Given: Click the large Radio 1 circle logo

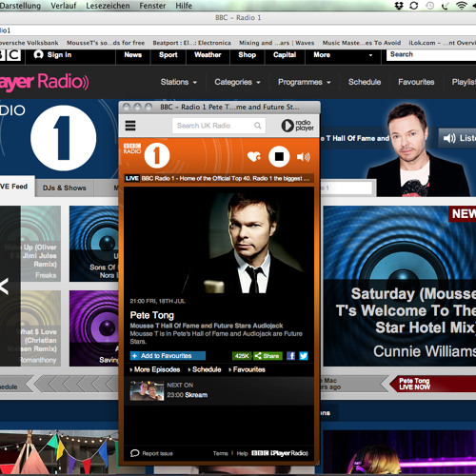Looking at the screenshot, I should (x=64, y=138).
